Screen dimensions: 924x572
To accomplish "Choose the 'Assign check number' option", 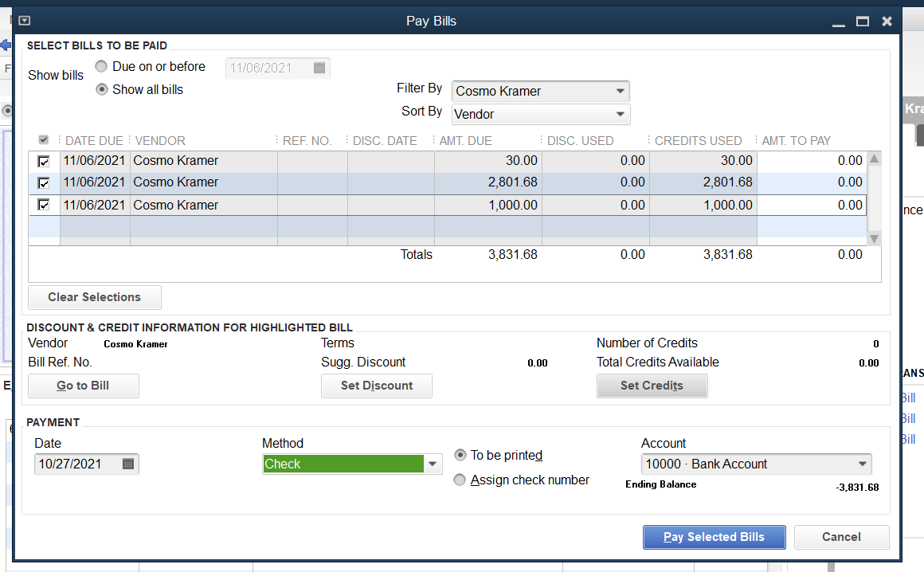I will (x=460, y=480).
